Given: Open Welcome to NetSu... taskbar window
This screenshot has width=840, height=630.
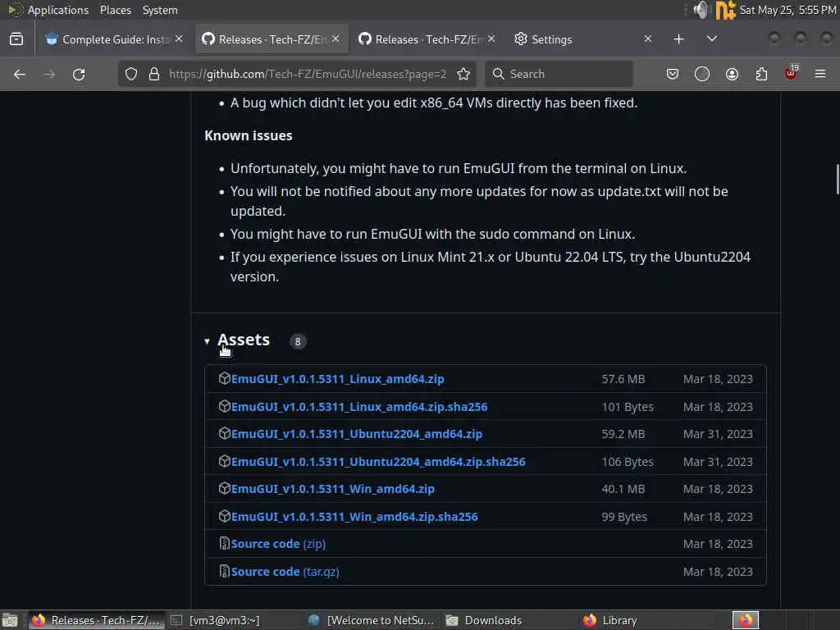Looking at the screenshot, I should pyautogui.click(x=372, y=620).
